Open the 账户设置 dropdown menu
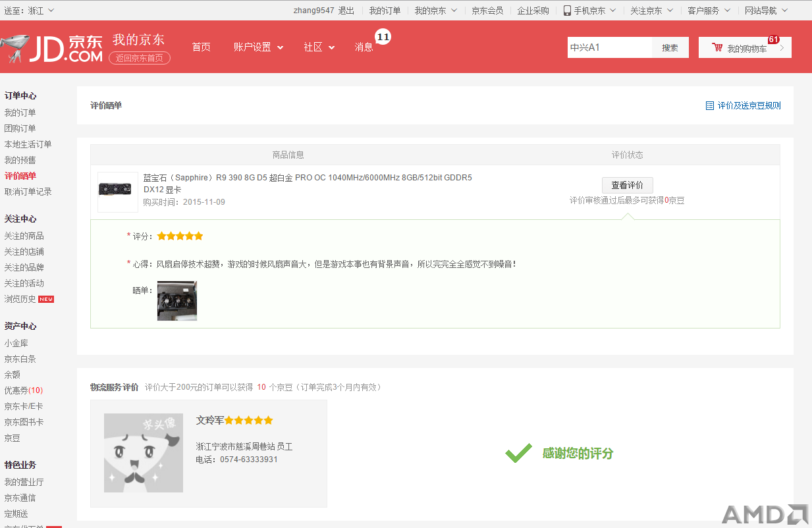The height and width of the screenshot is (528, 812). point(258,47)
